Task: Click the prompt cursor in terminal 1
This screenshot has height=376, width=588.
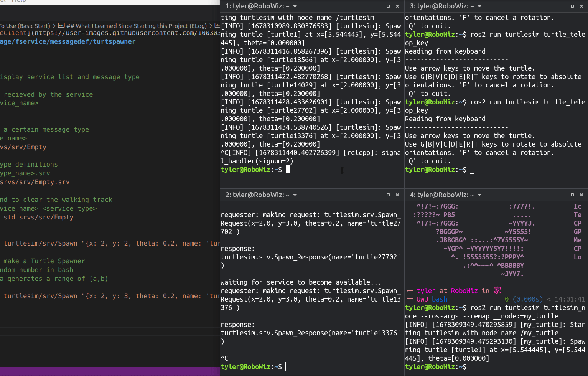Action: [x=288, y=169]
